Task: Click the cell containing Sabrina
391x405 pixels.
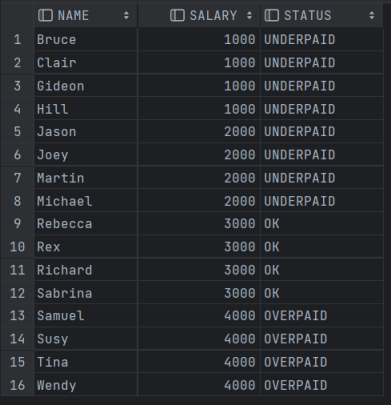Action: (86, 293)
